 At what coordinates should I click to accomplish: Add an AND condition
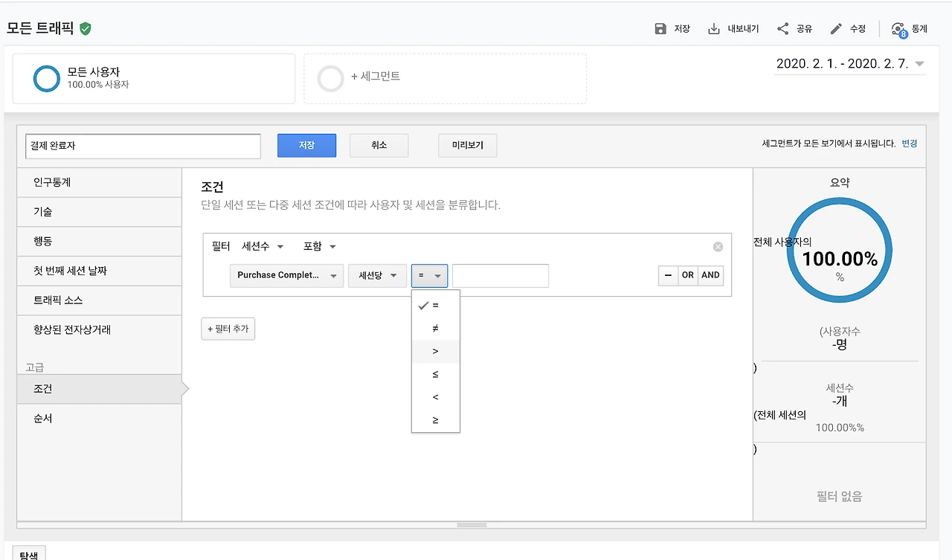[x=711, y=275]
